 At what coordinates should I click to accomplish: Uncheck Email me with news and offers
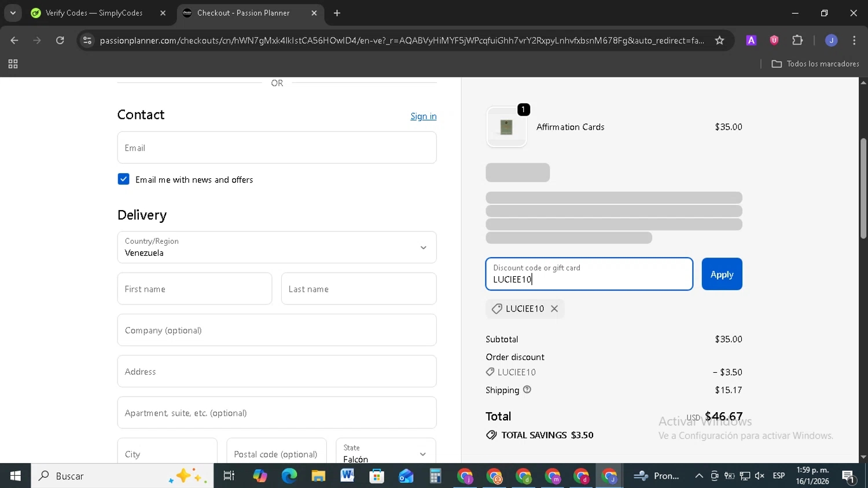tap(123, 179)
